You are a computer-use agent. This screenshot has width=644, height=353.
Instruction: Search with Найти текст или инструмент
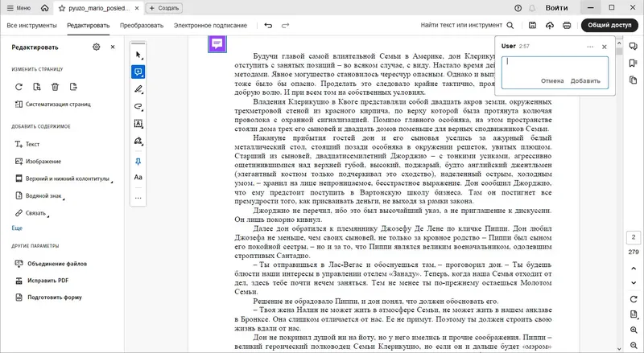(x=467, y=25)
